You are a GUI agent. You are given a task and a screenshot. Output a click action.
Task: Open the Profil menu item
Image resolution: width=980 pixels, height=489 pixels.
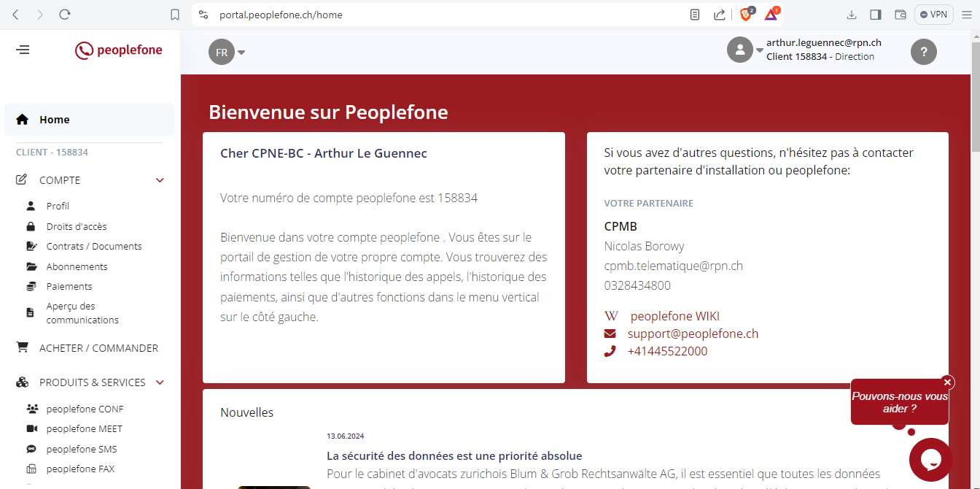[x=58, y=206]
